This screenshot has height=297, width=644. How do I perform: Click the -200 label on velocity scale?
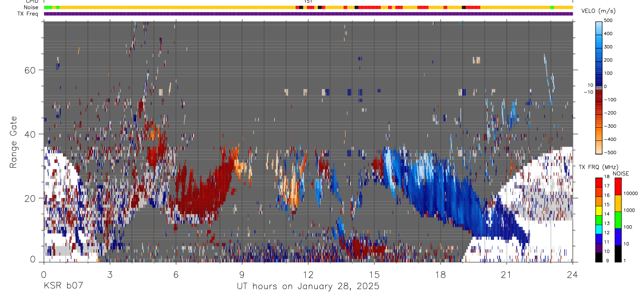[x=609, y=113]
